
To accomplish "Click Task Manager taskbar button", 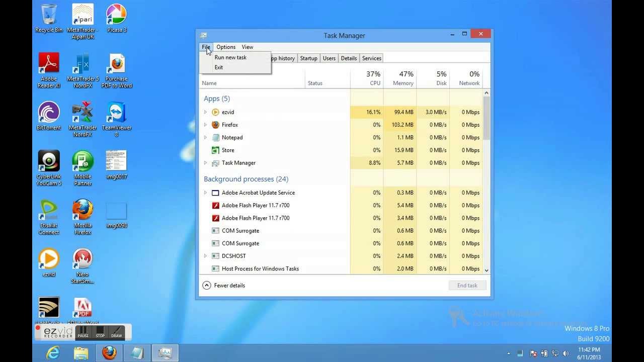I will point(165,353).
